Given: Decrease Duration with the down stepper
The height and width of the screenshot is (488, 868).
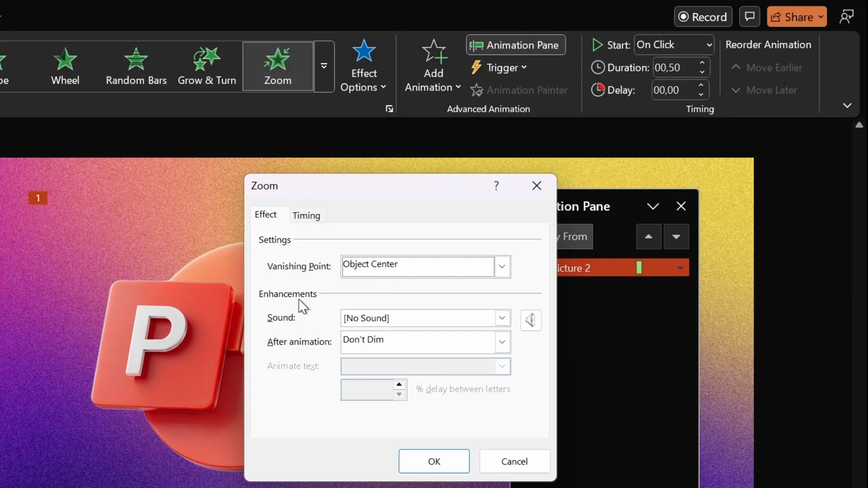Looking at the screenshot, I should (x=702, y=72).
